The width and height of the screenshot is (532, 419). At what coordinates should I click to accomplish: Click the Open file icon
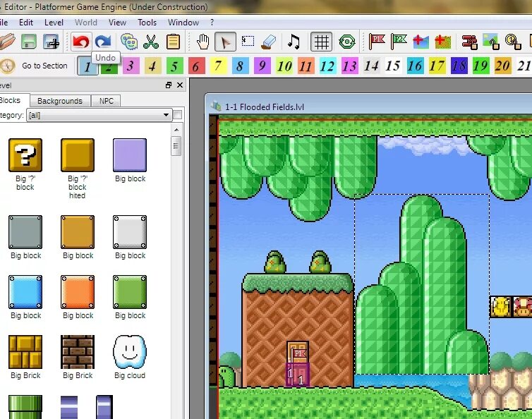click(x=7, y=42)
